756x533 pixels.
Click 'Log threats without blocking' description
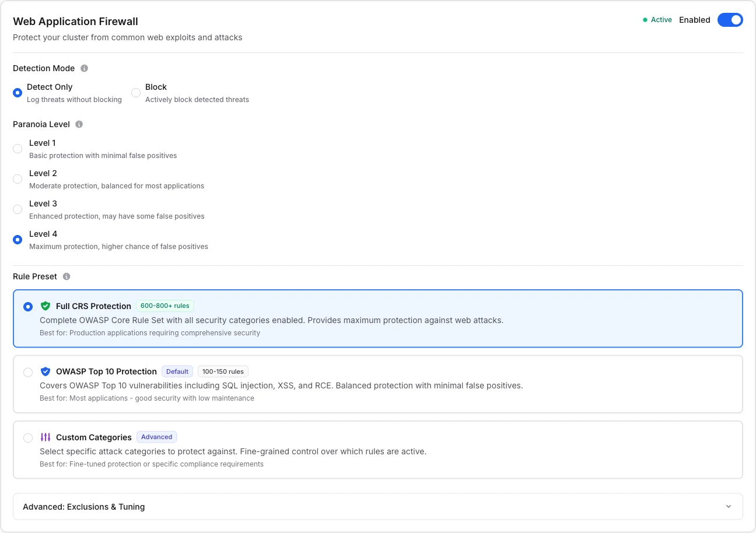click(74, 100)
